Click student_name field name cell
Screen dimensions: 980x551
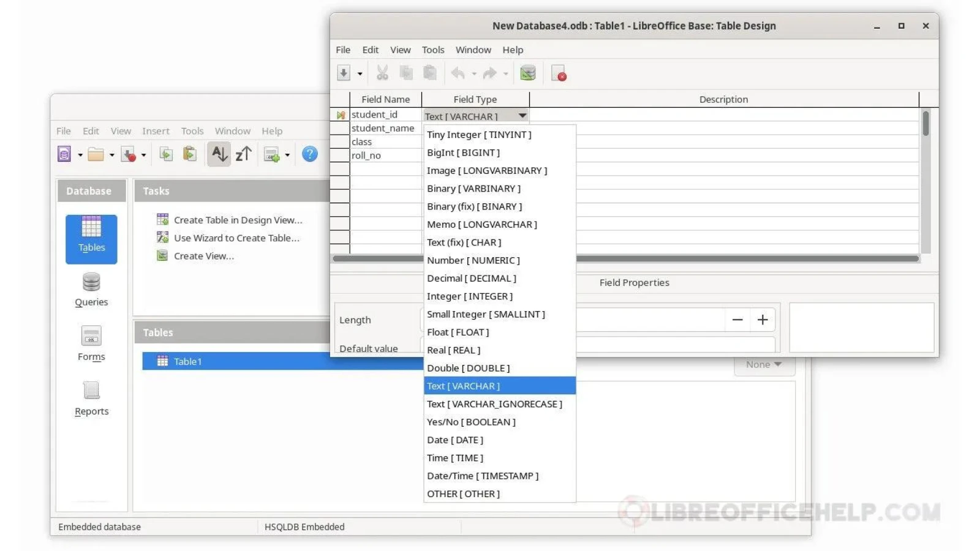[x=385, y=128]
